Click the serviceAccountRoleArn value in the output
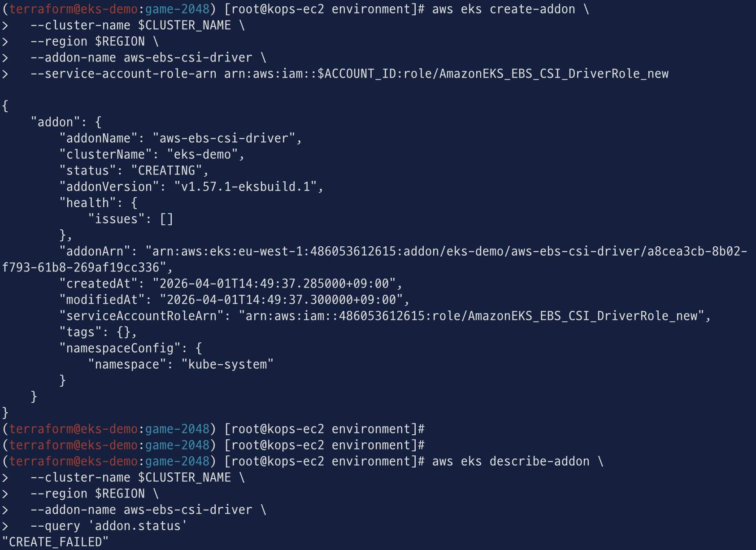Image resolution: width=756 pixels, height=550 pixels. point(471,316)
